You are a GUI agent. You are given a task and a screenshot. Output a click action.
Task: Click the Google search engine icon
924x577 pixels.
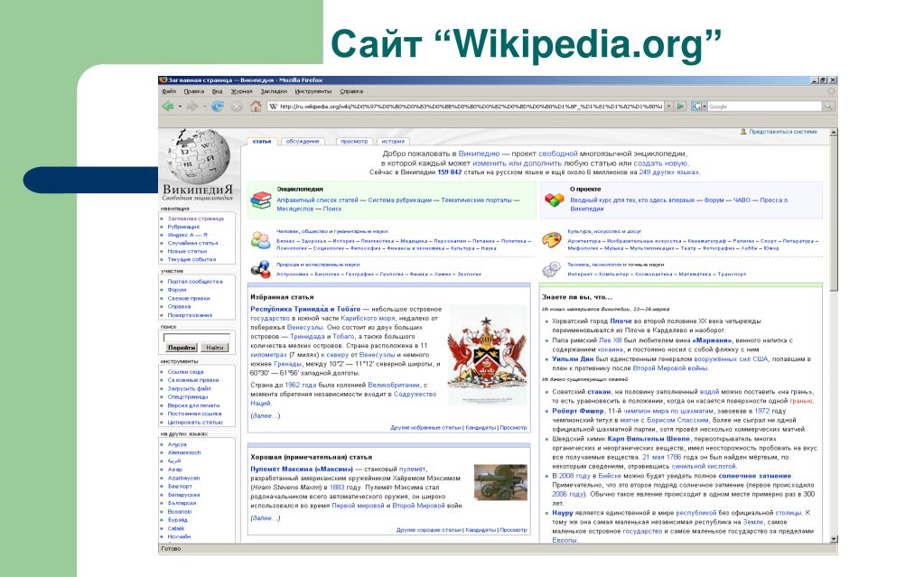696,107
